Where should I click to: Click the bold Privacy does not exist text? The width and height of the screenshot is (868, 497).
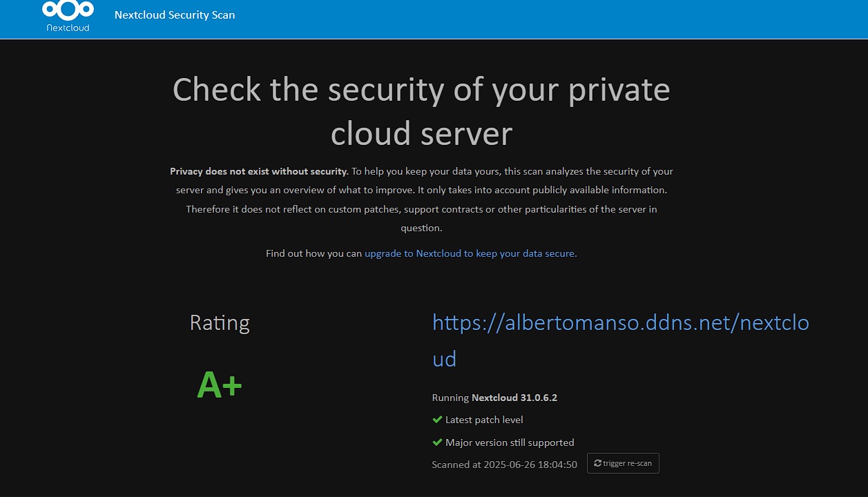[x=259, y=171]
